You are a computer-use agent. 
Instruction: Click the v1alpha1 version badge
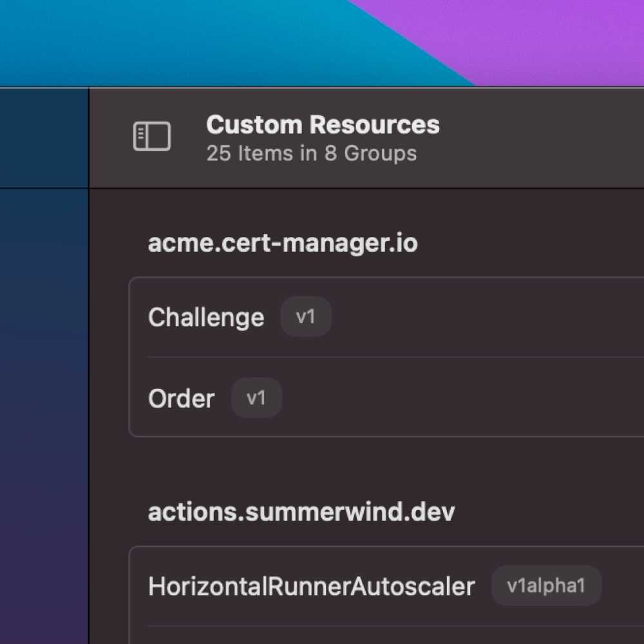(546, 585)
